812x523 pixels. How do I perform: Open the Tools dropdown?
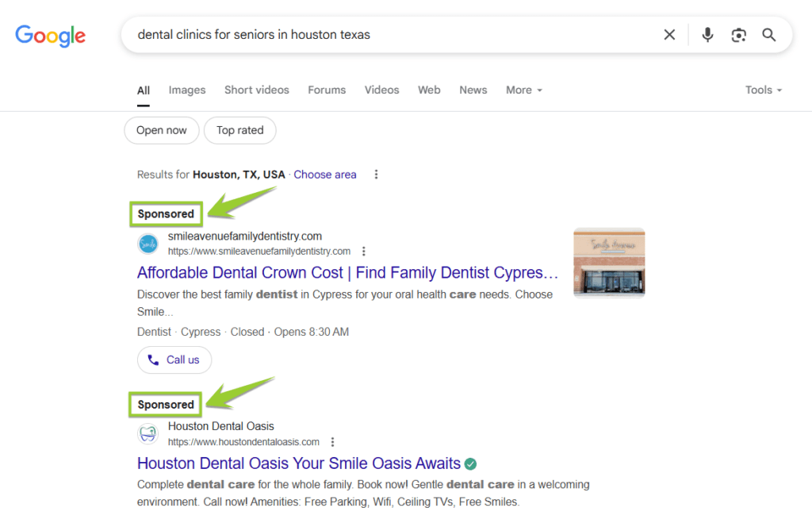click(764, 90)
